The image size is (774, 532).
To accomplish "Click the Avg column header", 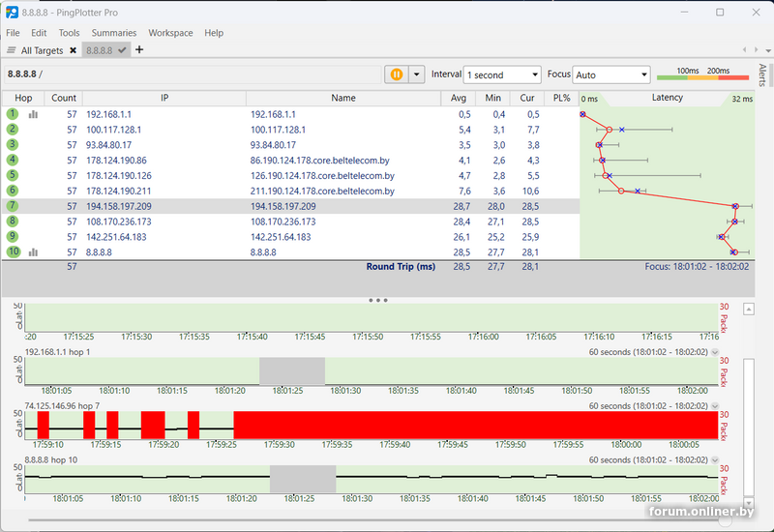I will pos(461,98).
